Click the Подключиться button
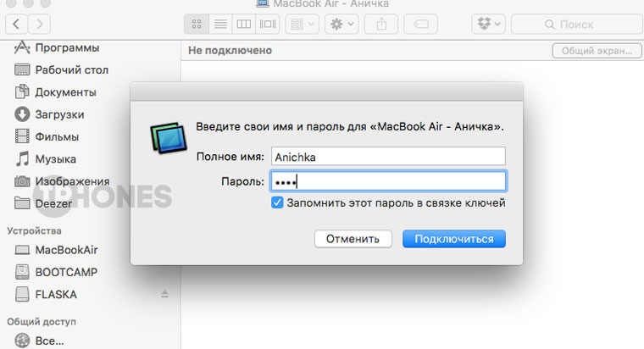This screenshot has width=644, height=349. tap(454, 239)
